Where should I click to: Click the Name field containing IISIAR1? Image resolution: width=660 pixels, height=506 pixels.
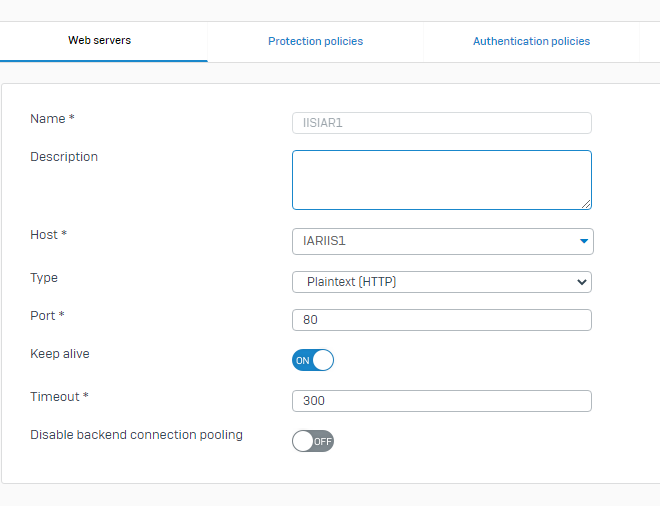(442, 123)
